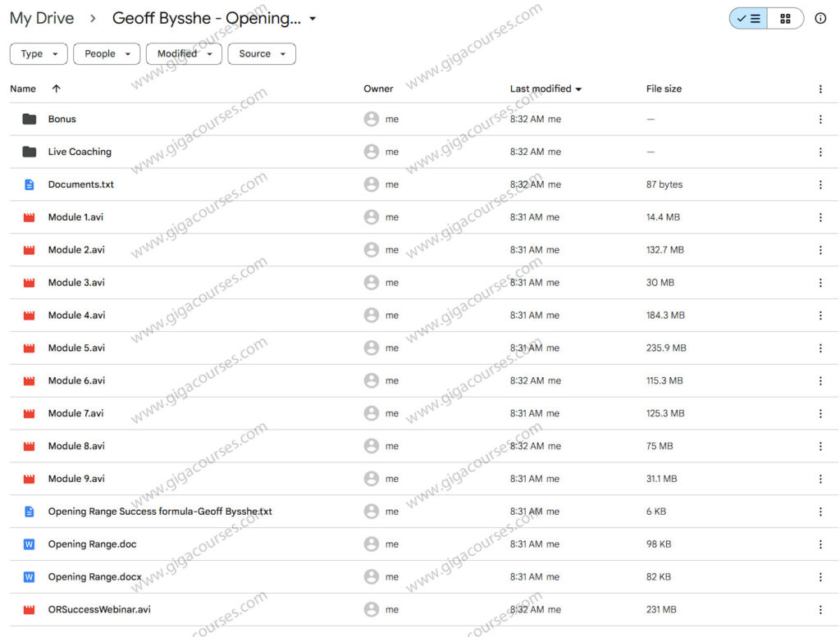Image resolution: width=840 pixels, height=637 pixels.
Task: Click the owner avatar beside Module 5.avi
Action: coord(371,348)
